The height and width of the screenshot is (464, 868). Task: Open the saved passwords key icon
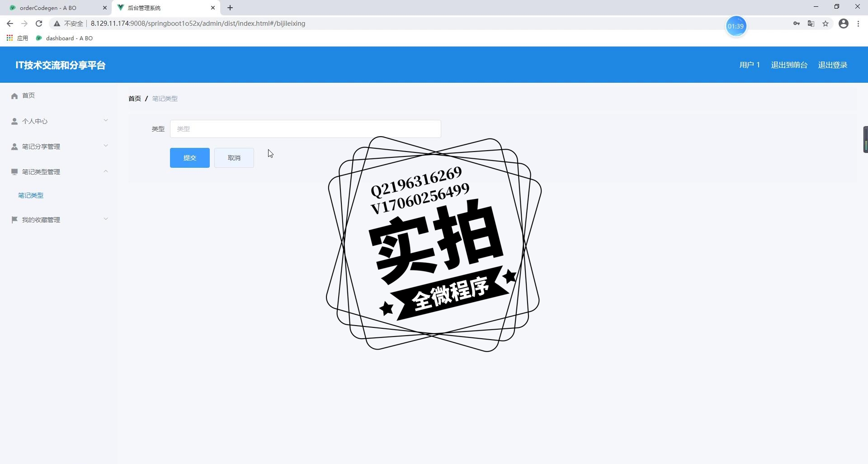[797, 24]
